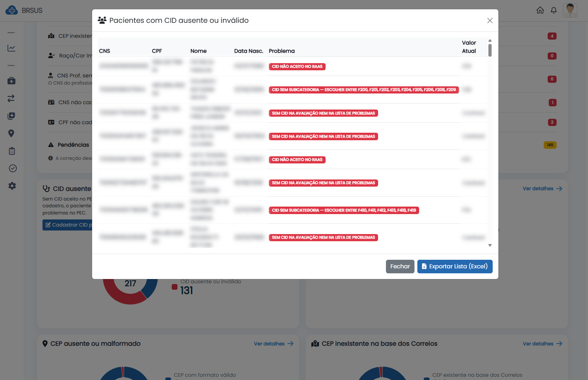Open the line chart sidebar icon
588x380 pixels.
coord(11,48)
